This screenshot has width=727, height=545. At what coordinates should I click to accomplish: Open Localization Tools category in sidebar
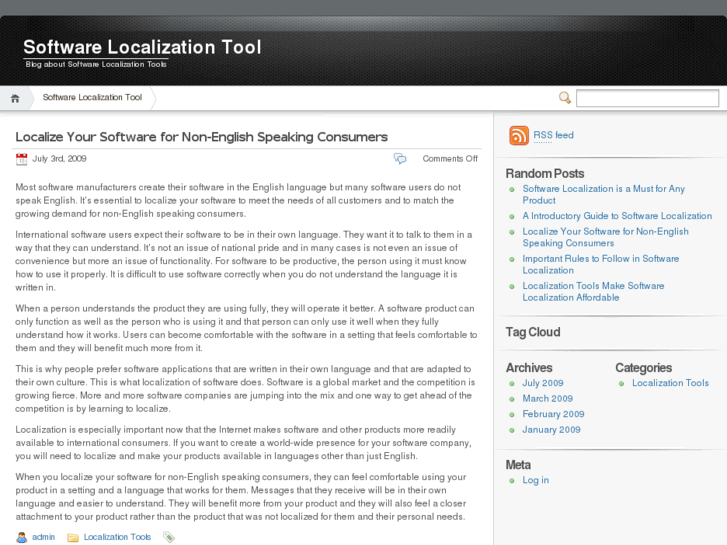pyautogui.click(x=670, y=383)
